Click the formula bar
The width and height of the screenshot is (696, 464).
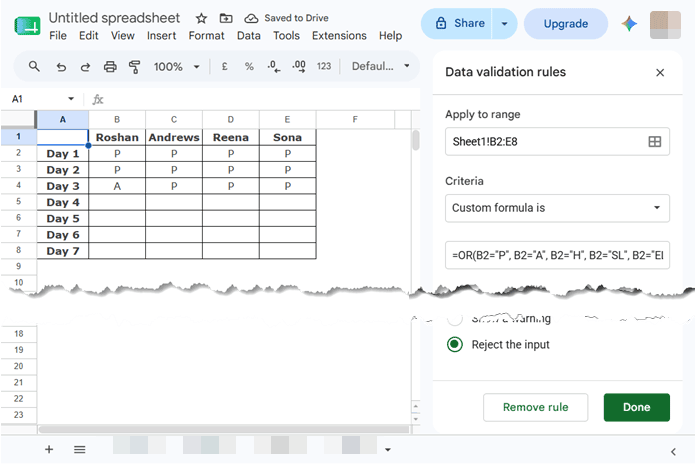click(x=262, y=99)
